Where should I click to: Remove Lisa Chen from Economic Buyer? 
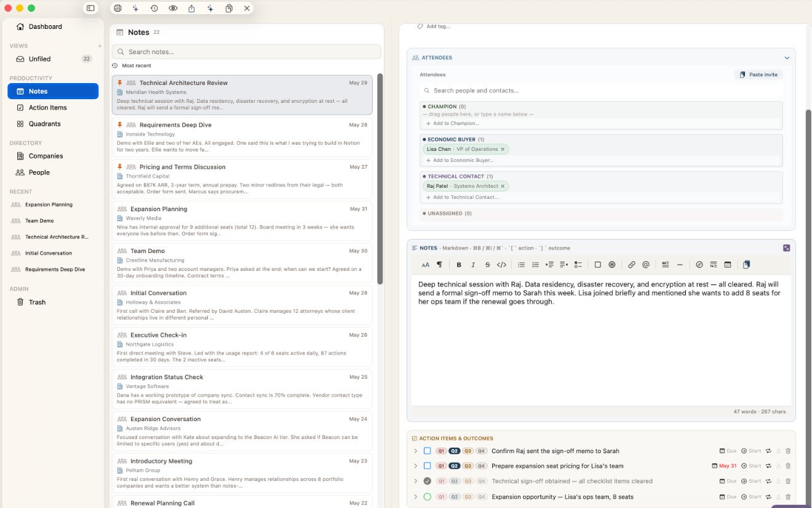point(503,149)
